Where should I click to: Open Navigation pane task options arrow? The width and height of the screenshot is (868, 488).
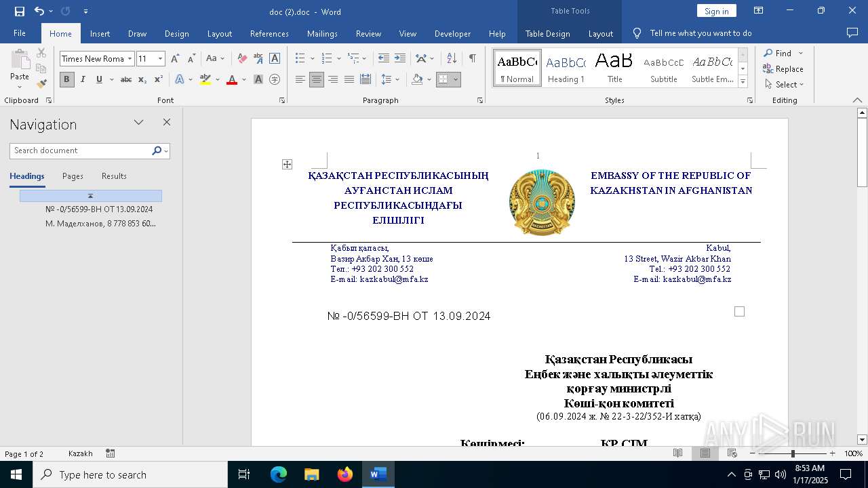tap(139, 123)
